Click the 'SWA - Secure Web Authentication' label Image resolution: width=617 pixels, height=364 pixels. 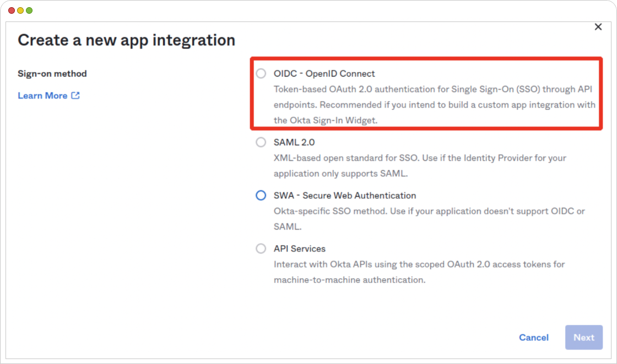[x=345, y=195]
